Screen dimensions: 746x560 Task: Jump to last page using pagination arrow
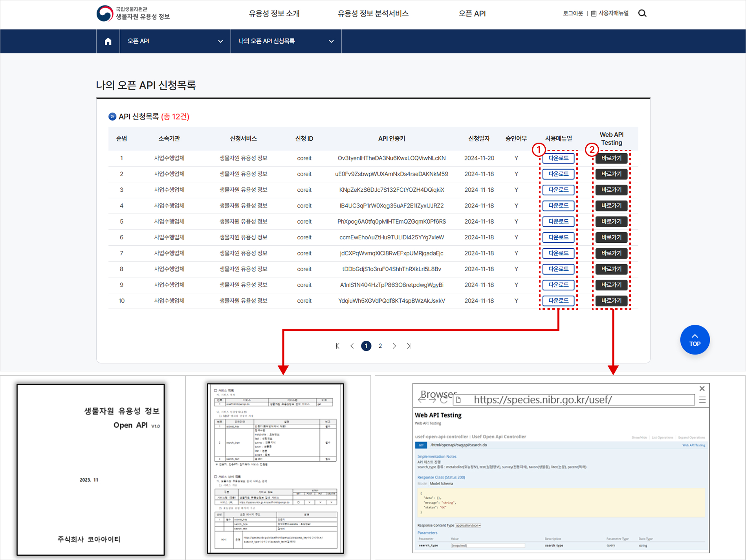pos(409,346)
